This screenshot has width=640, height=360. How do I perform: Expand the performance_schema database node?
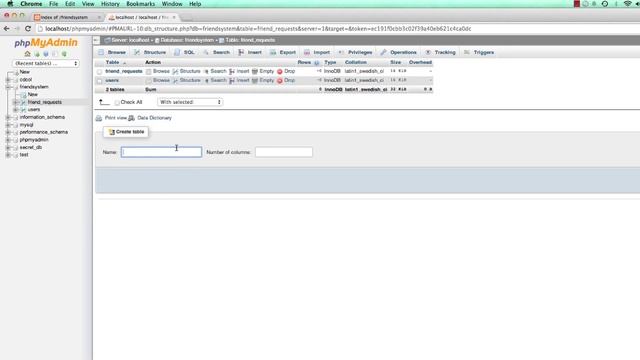point(8,133)
